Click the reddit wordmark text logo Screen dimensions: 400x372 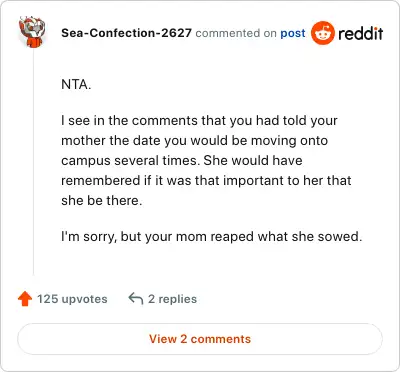coord(361,33)
